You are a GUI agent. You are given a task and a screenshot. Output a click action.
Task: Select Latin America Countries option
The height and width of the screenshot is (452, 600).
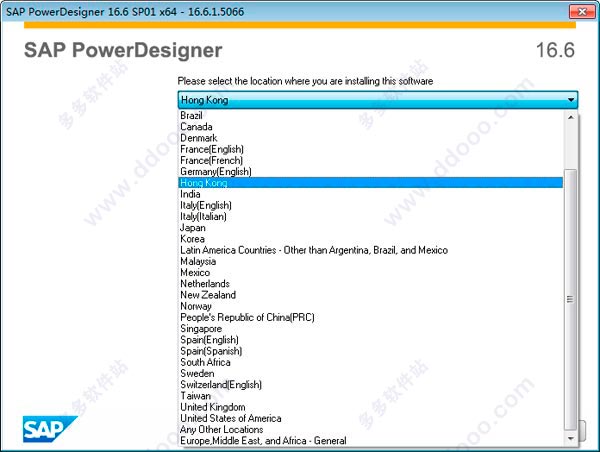click(371, 250)
